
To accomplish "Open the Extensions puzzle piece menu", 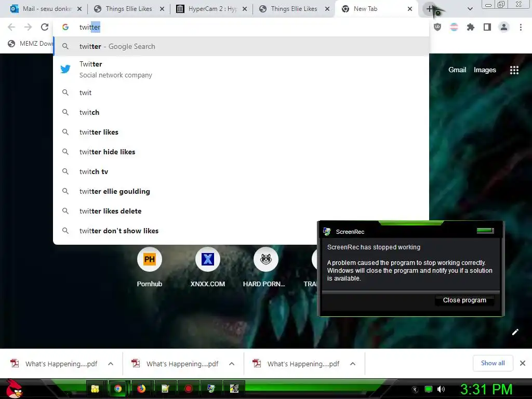I will pos(471,27).
